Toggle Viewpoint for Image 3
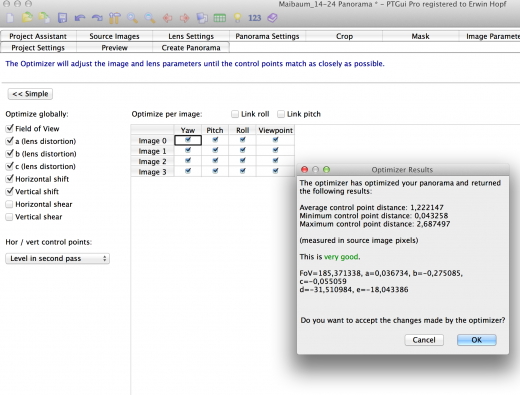Viewport: 520px width, 395px height. 275,171
